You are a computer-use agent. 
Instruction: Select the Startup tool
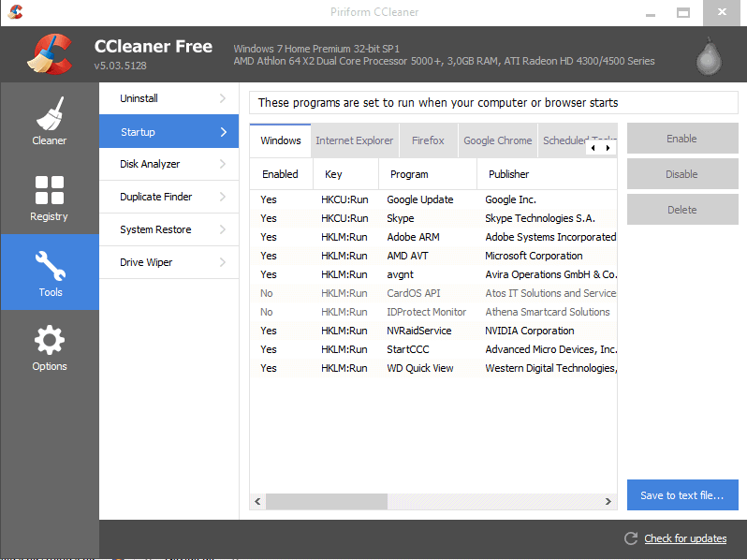[168, 131]
